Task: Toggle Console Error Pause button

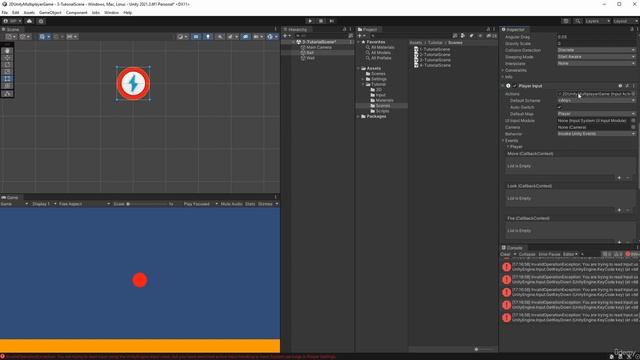Action: [549, 254]
